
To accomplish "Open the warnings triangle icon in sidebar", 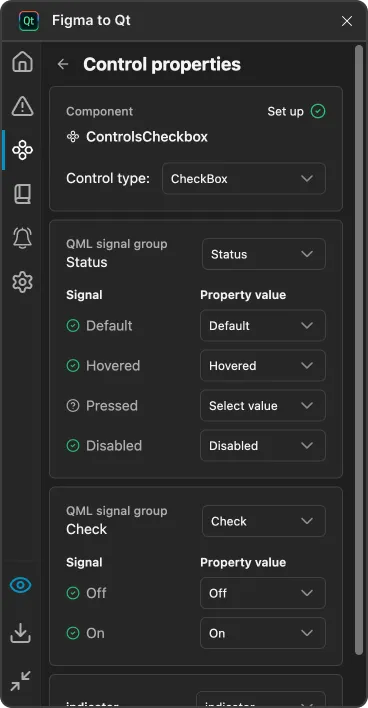I will pos(22,106).
